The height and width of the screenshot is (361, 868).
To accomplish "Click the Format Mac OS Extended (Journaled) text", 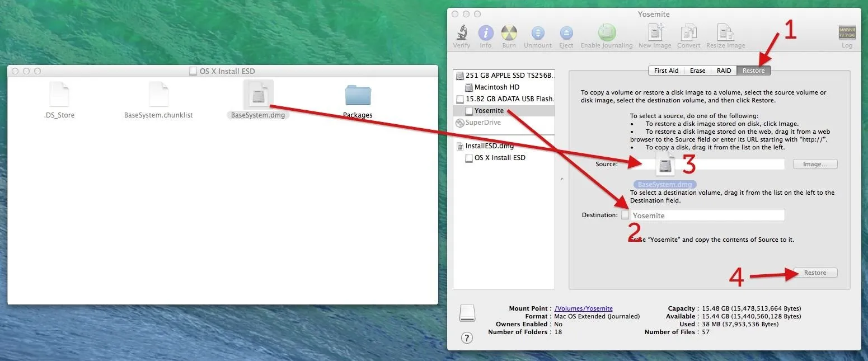I will [x=597, y=316].
